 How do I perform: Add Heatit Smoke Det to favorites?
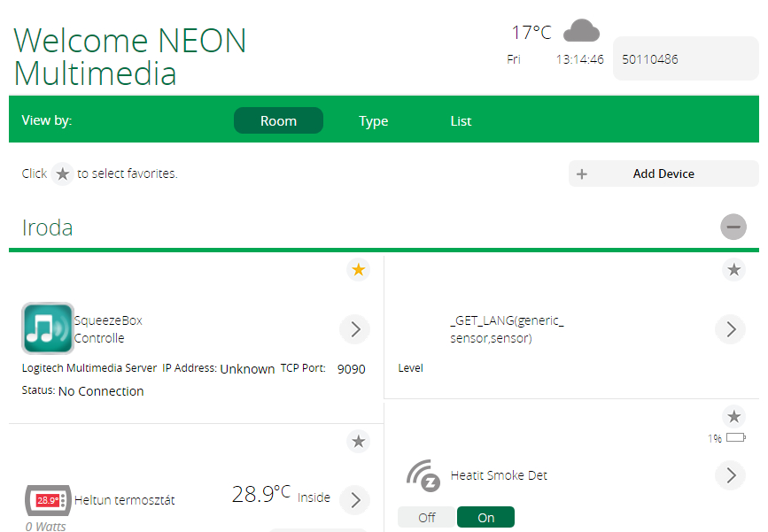click(x=733, y=416)
